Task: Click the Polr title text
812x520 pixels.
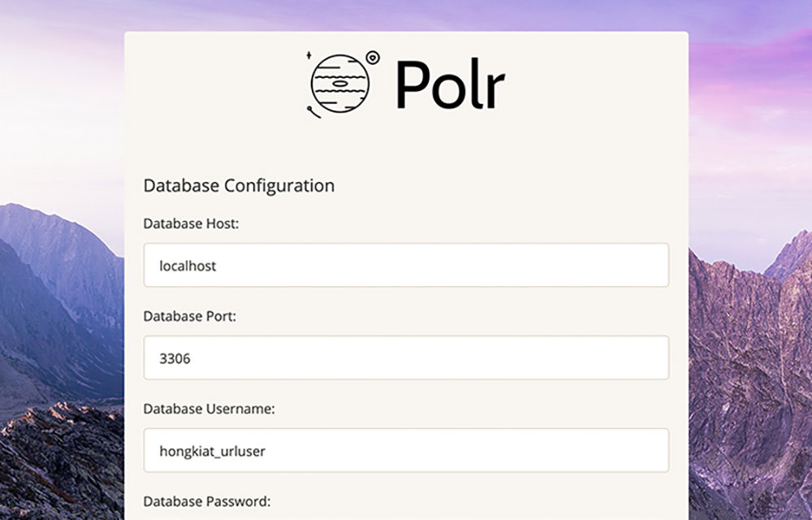Action: [x=451, y=84]
